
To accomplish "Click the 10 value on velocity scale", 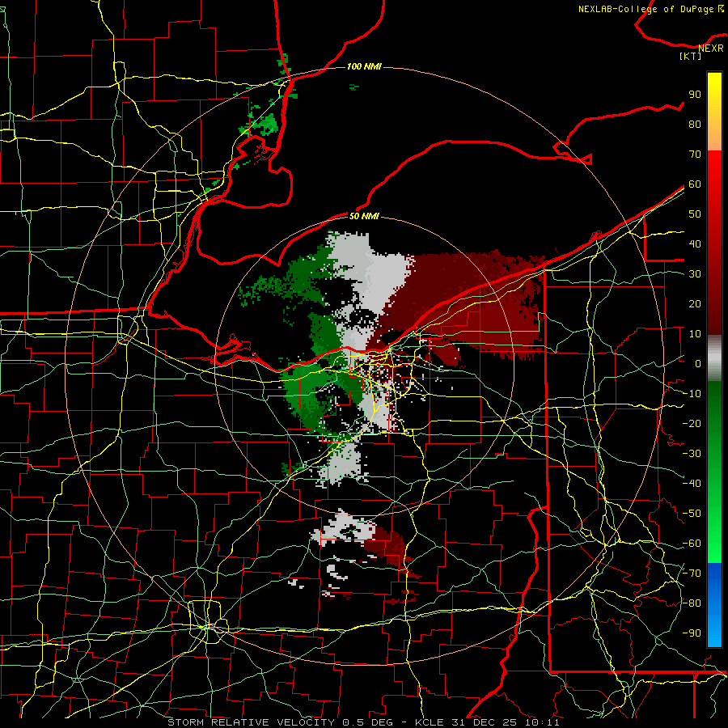I will [x=695, y=334].
